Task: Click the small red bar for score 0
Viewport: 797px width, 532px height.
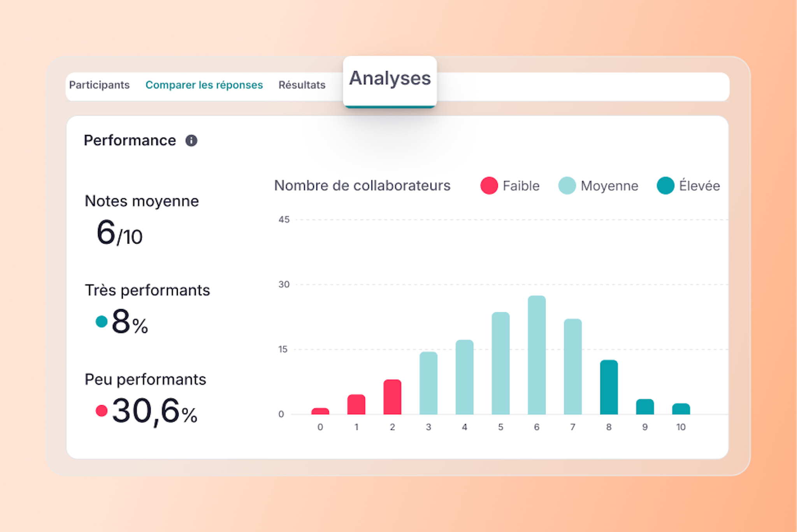Action: (320, 411)
